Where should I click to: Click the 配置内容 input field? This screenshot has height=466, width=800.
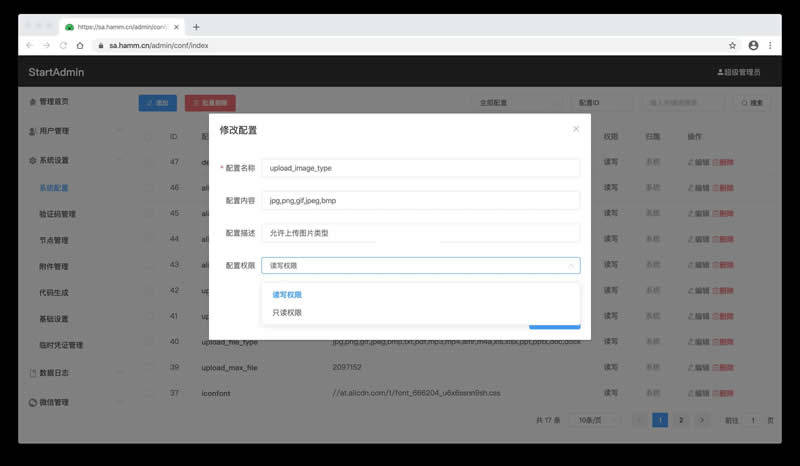[x=421, y=201]
